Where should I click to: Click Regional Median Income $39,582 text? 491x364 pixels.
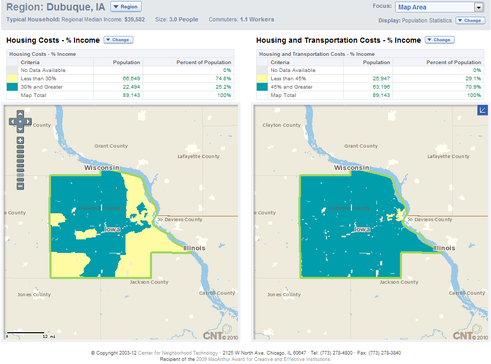103,20
